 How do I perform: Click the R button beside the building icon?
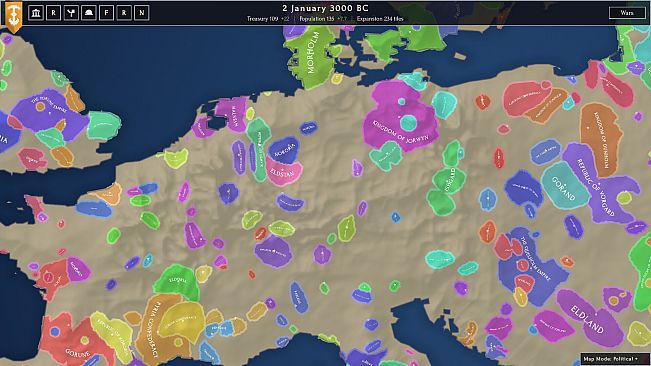click(53, 13)
